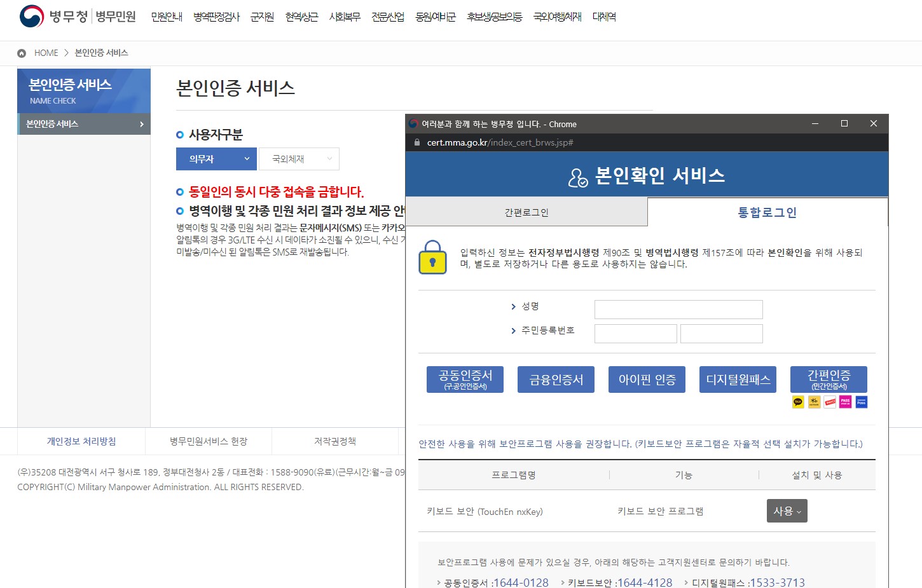
Task: Click the user-check icon beside 본인확인 서비스
Action: coord(577,178)
